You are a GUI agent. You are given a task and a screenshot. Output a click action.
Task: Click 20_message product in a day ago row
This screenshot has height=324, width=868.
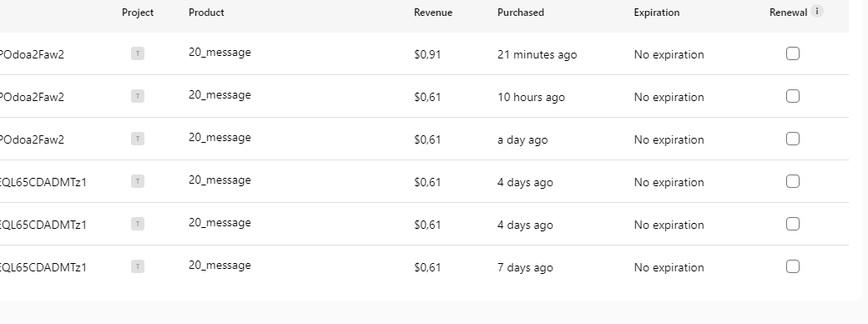(220, 137)
